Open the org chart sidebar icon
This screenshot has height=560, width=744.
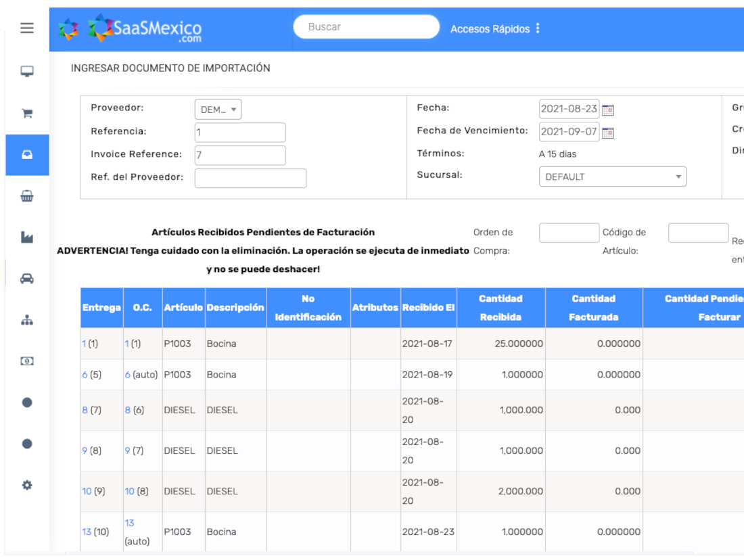27,320
